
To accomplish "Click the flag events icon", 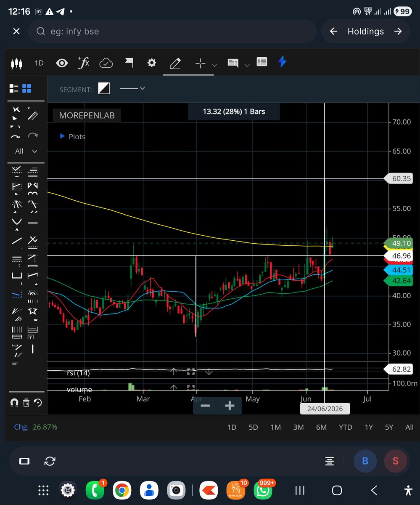I will [129, 63].
